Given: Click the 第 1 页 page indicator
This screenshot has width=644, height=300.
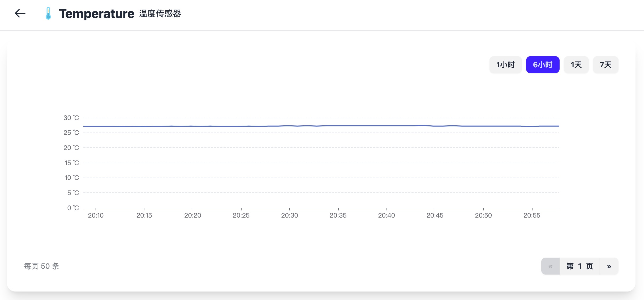Looking at the screenshot, I should [579, 266].
